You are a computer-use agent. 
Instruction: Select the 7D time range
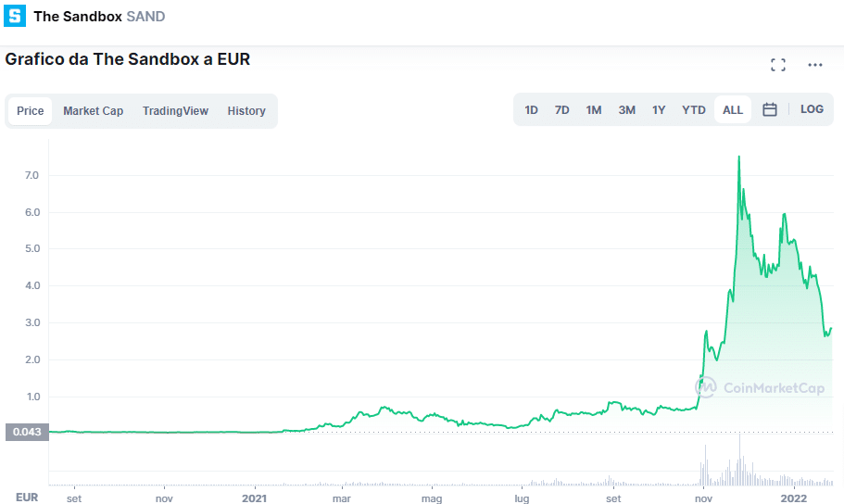coord(562,110)
